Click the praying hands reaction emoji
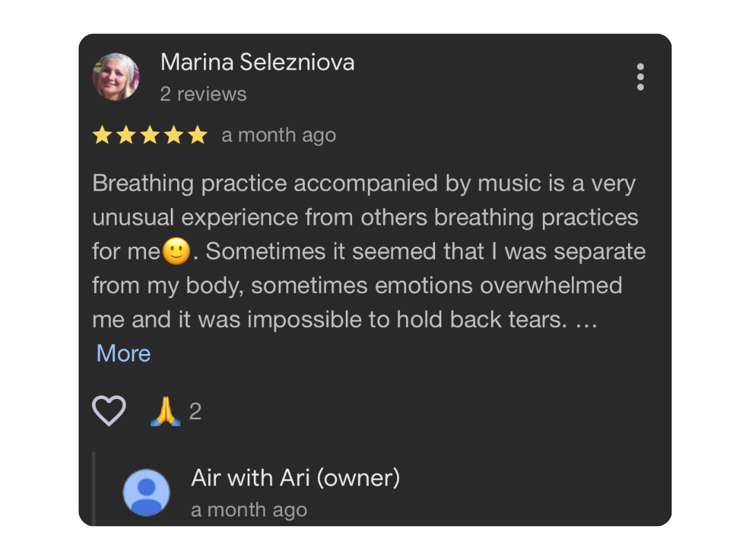Image resolution: width=747 pixels, height=560 pixels. coord(165,411)
